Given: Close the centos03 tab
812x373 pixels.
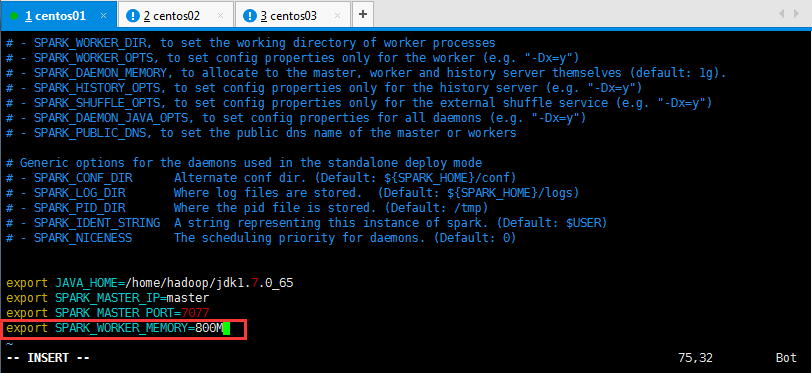Looking at the screenshot, I should pos(338,16).
